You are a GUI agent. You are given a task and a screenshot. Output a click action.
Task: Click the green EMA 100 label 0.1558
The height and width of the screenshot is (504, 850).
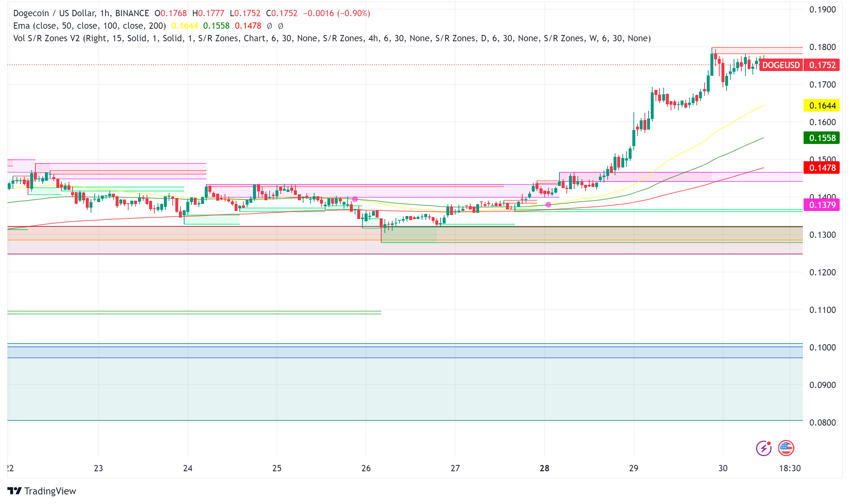[x=822, y=138]
